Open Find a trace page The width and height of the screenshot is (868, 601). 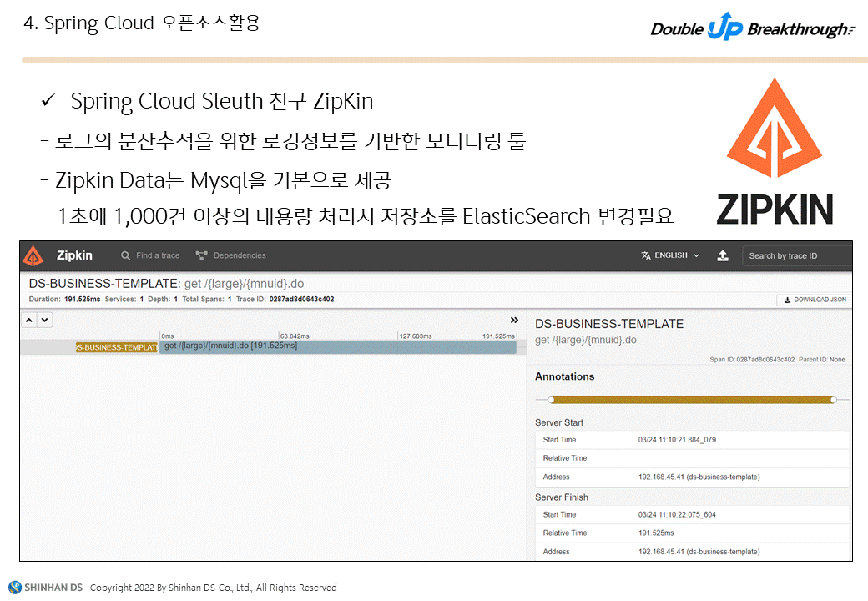coord(150,255)
